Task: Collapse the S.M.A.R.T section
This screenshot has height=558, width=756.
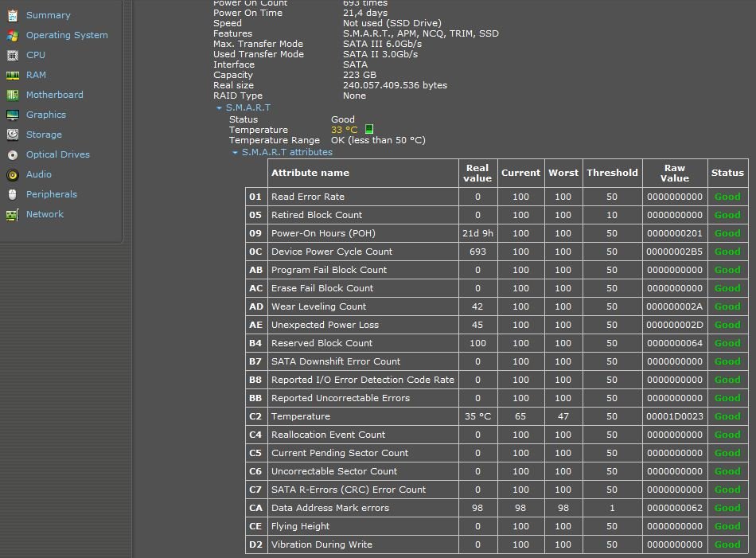Action: tap(219, 107)
